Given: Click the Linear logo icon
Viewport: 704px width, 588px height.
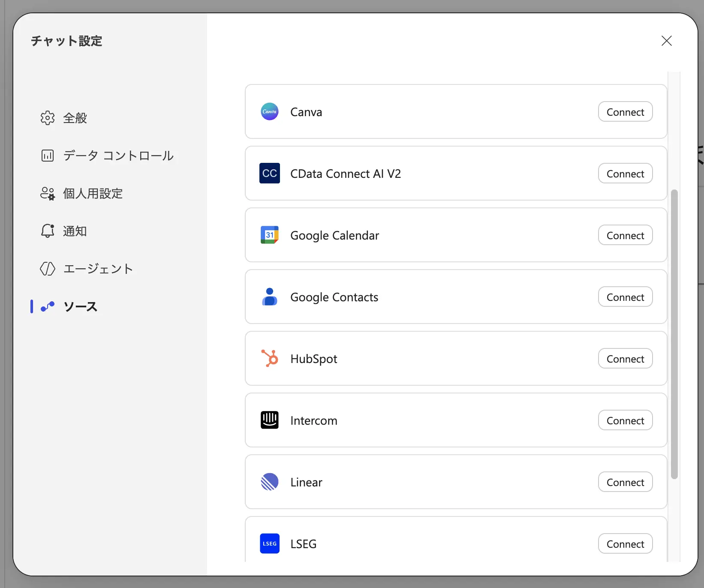Looking at the screenshot, I should click(x=270, y=482).
